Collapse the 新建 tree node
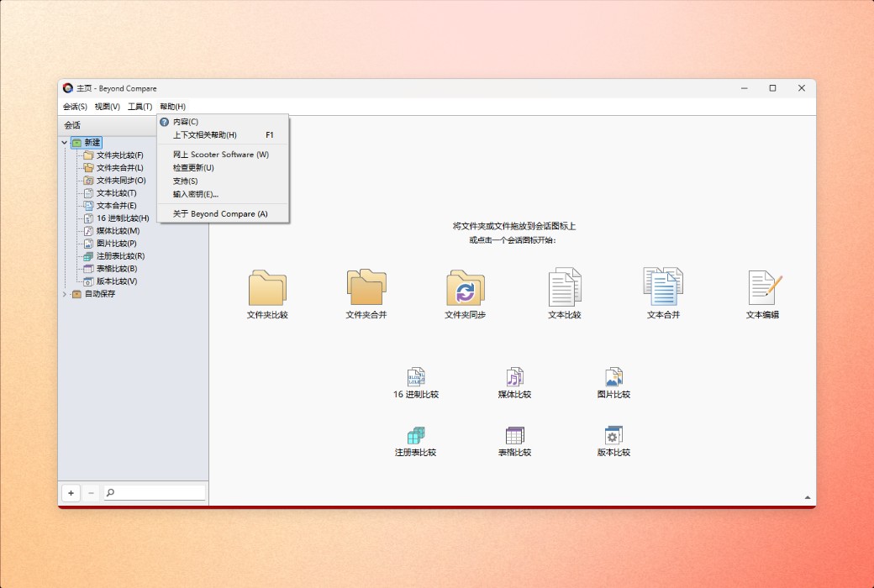This screenshot has width=874, height=588. click(65, 143)
